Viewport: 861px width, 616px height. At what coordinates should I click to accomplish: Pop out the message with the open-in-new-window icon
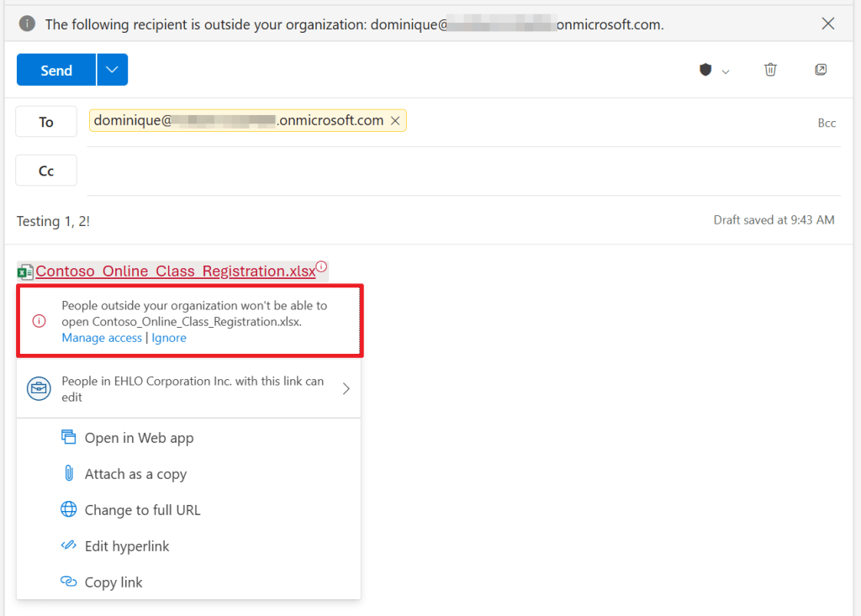pos(821,70)
